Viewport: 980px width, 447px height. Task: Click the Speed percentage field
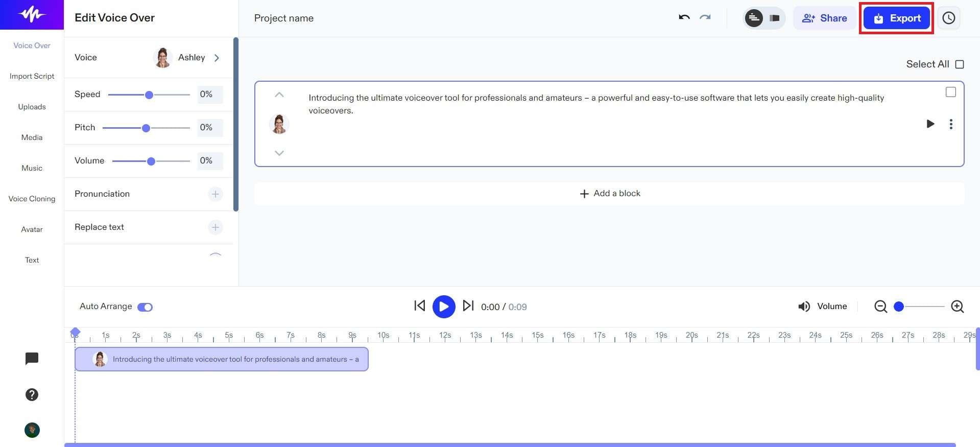click(210, 95)
